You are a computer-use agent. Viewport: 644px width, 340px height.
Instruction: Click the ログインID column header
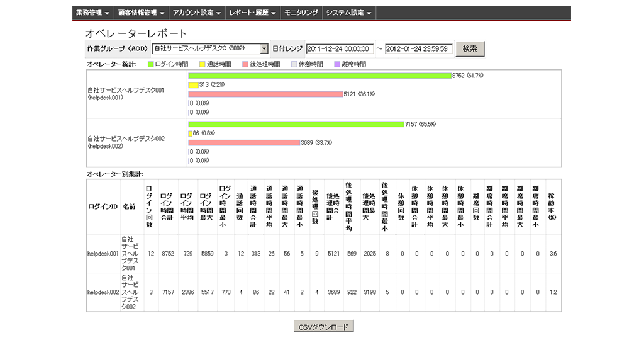click(103, 207)
